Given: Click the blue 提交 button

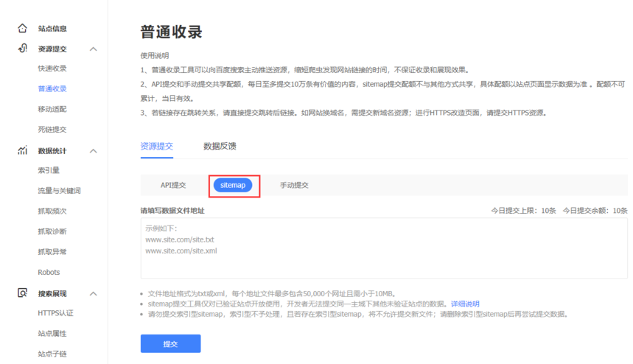Looking at the screenshot, I should [170, 344].
